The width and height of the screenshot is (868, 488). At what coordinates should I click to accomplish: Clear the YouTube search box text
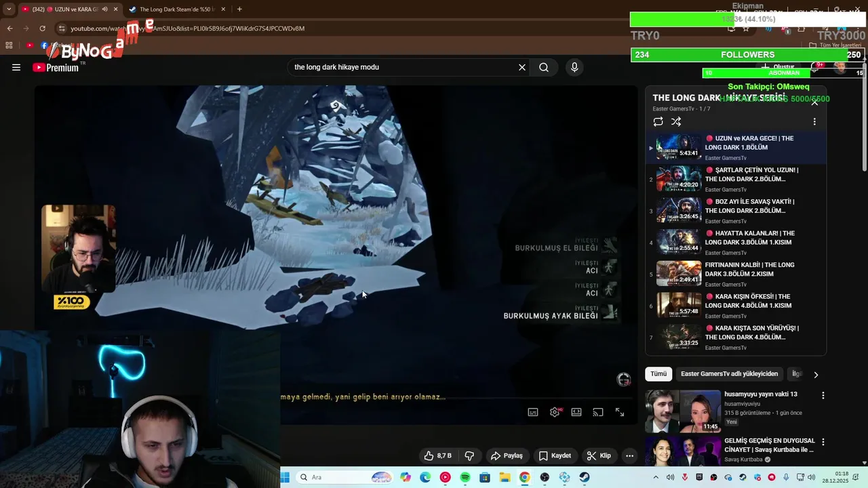point(522,67)
